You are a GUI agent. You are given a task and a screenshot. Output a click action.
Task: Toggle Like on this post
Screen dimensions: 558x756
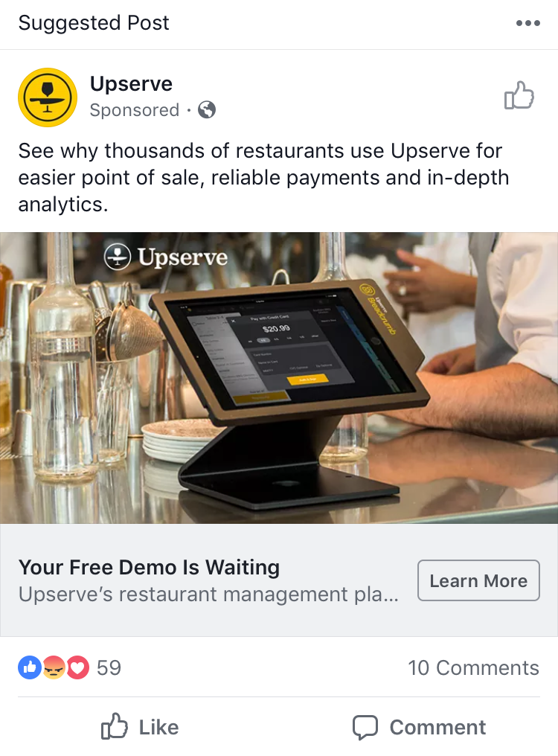[140, 726]
